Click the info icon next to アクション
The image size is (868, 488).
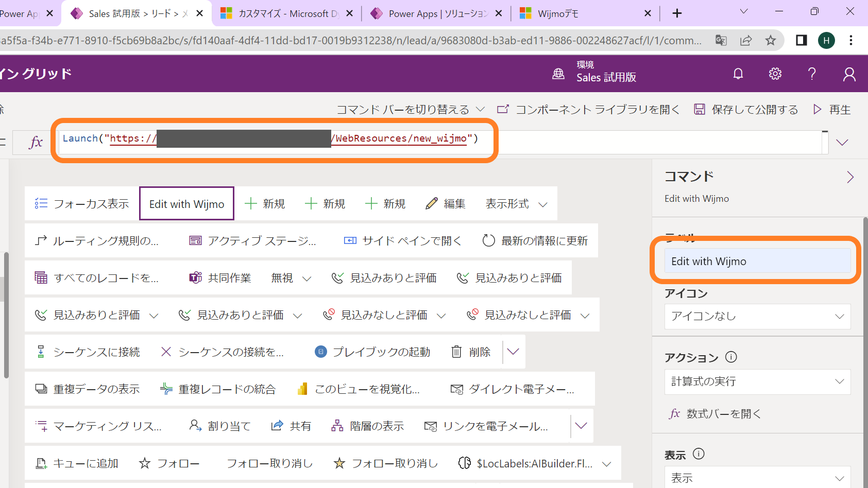tap(731, 357)
